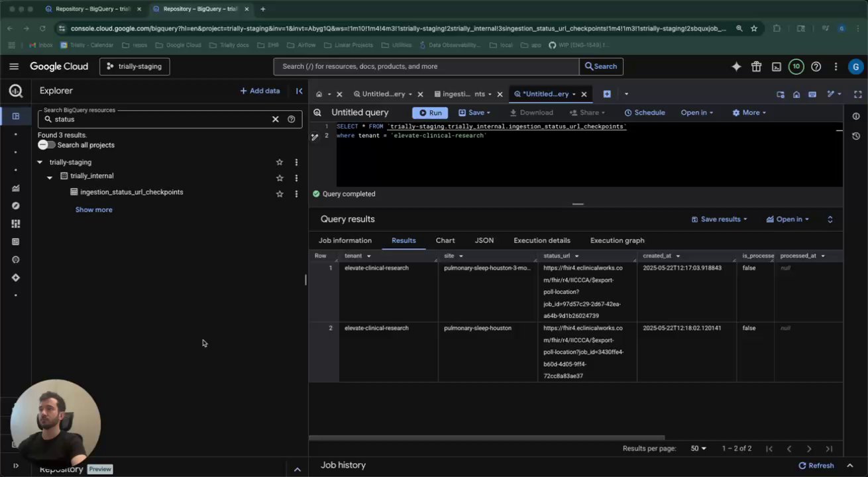The width and height of the screenshot is (868, 477).
Task: Open the help question mark in the top bar
Action: [816, 66]
